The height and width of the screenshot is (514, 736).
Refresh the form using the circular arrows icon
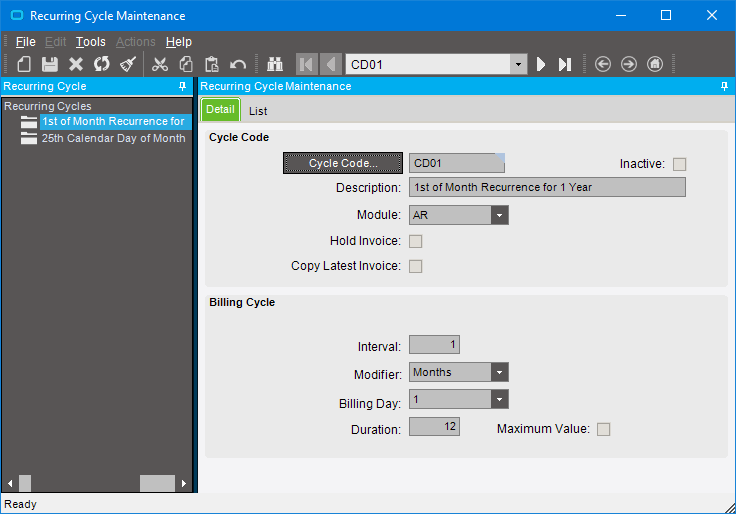point(101,64)
